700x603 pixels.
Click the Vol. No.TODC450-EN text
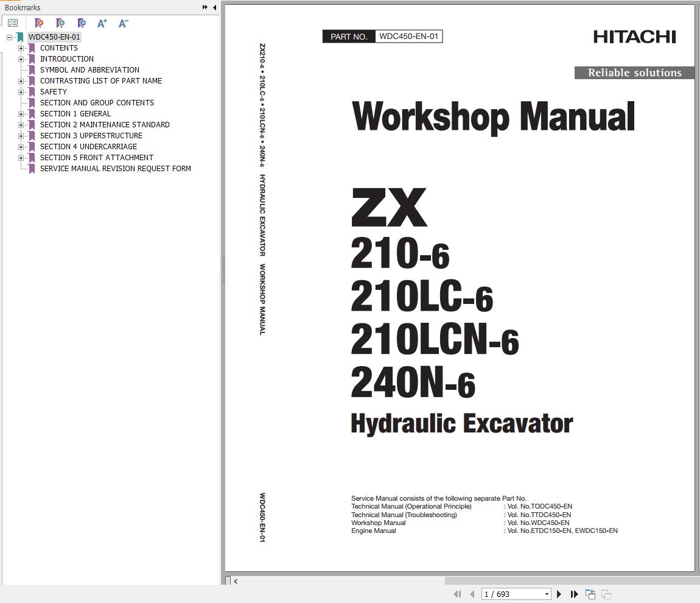[539, 507]
